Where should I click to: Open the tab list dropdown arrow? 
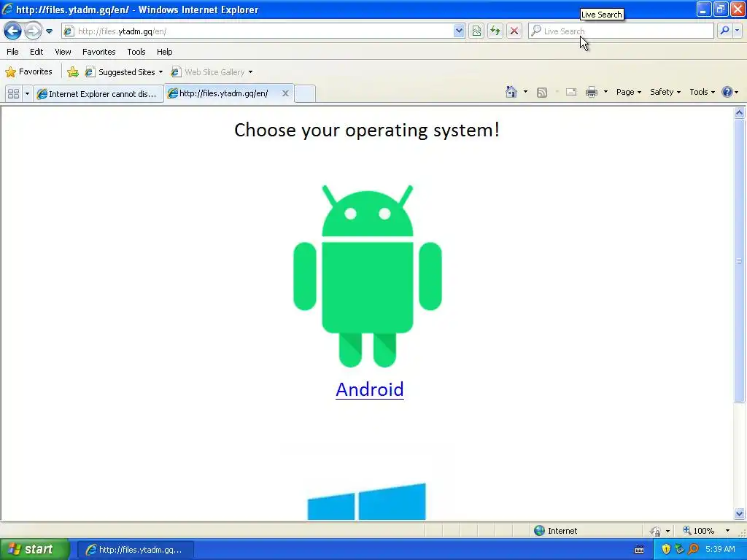[27, 94]
